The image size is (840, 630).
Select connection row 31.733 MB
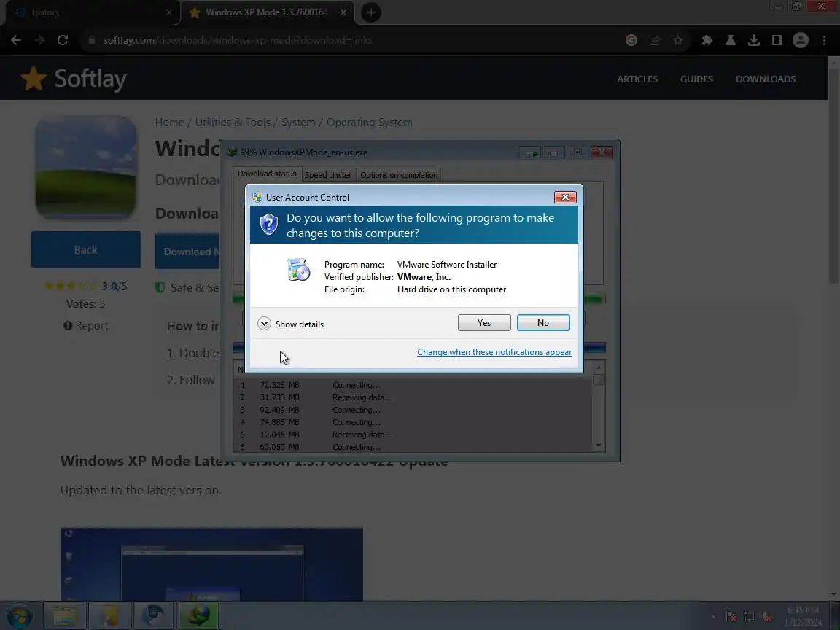coord(413,397)
